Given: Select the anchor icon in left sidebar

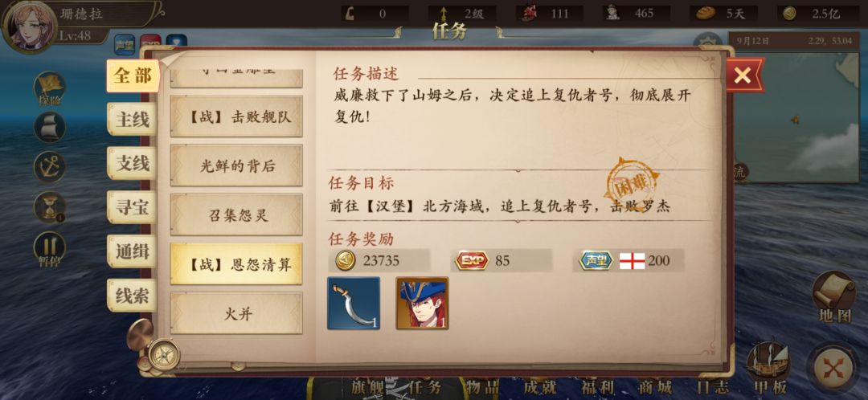Looking at the screenshot, I should click(x=49, y=166).
